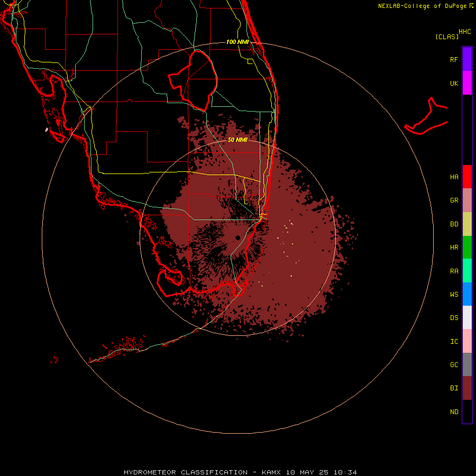
Task: Click the black radar site dot
Action: pyautogui.click(x=237, y=237)
